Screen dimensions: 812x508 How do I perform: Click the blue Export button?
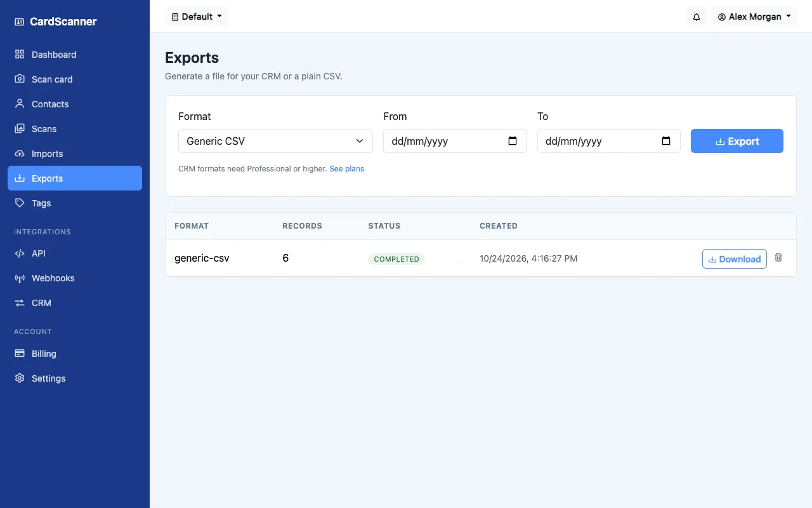(737, 141)
